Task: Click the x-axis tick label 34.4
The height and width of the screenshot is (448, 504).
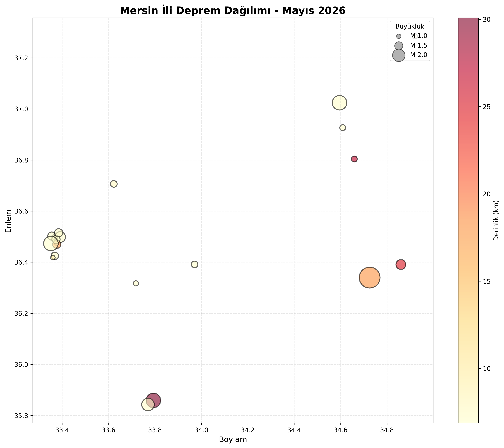Action: click(x=294, y=430)
